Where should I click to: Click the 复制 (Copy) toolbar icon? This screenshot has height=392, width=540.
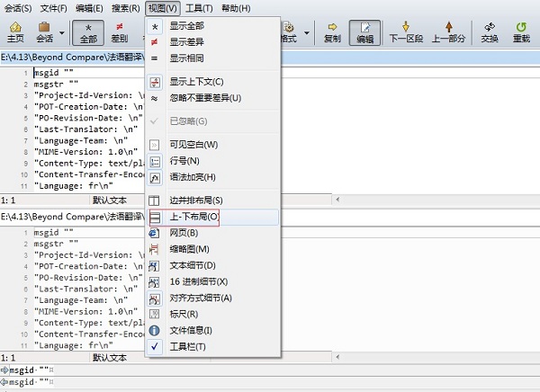(x=332, y=33)
